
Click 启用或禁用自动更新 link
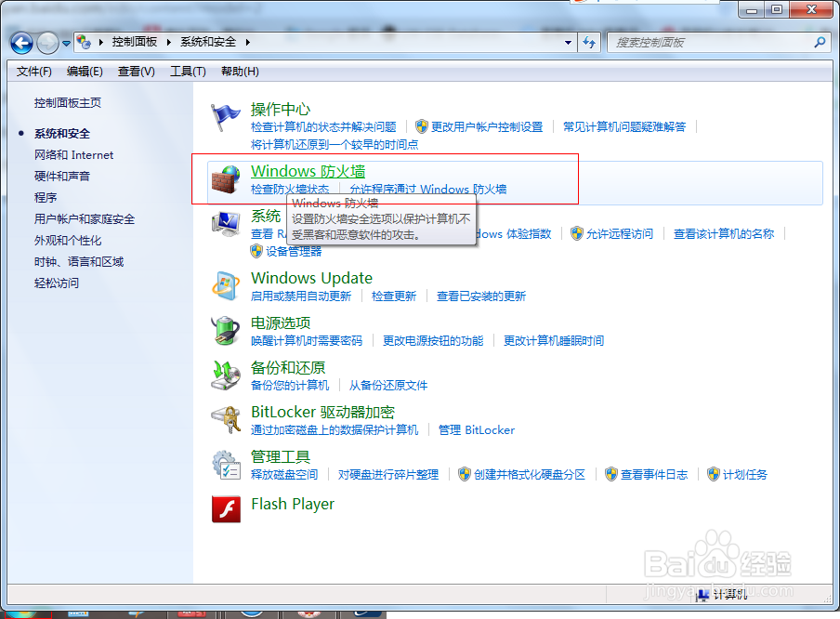(301, 296)
